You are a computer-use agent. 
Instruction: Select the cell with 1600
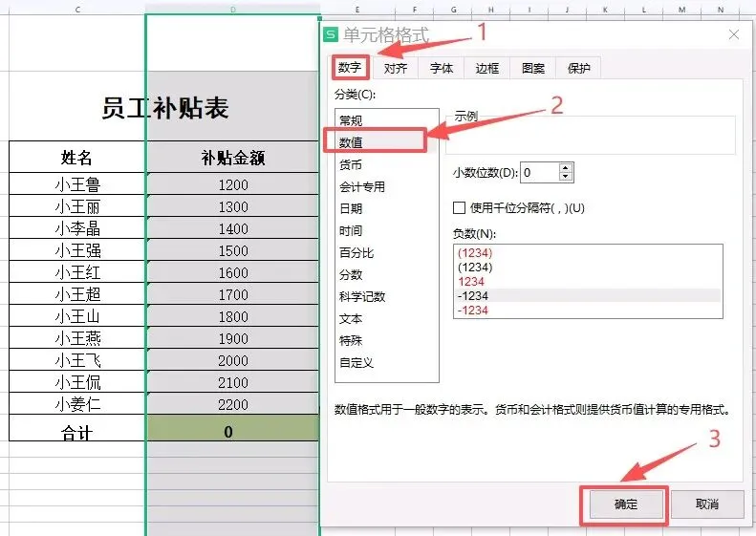tap(233, 272)
